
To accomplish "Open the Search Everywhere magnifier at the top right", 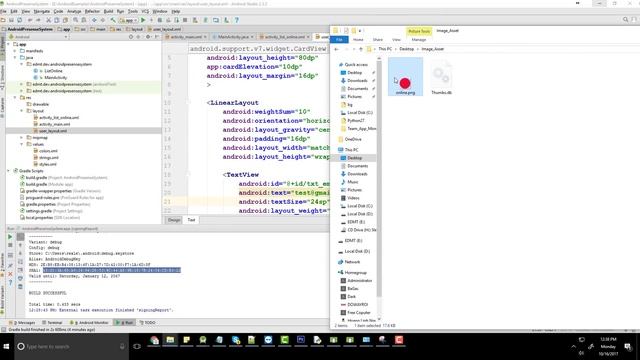I will point(625,20).
